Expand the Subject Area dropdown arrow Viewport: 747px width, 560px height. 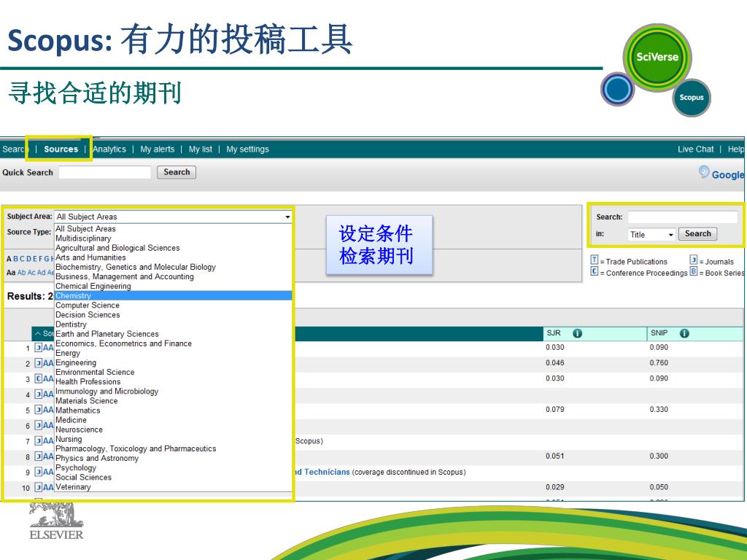(x=287, y=217)
